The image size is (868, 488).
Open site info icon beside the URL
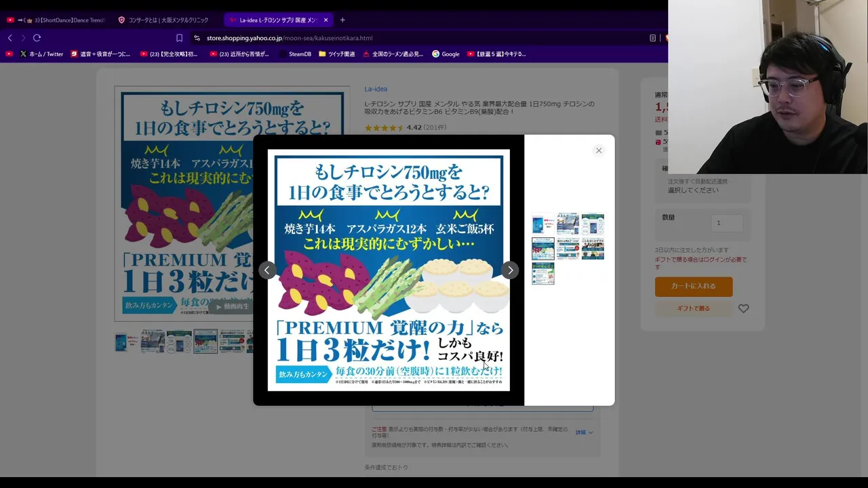pos(197,38)
